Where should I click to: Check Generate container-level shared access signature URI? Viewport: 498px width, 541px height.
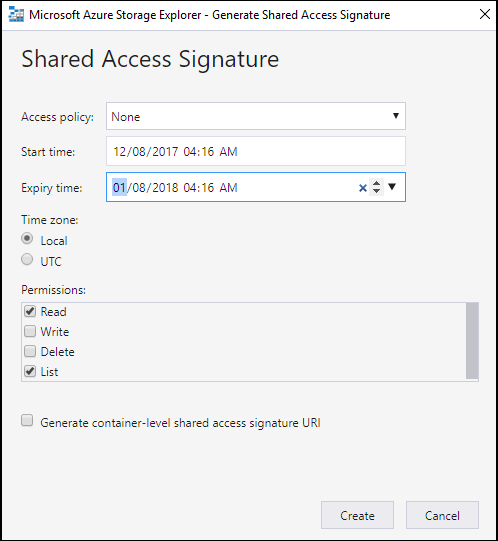27,421
